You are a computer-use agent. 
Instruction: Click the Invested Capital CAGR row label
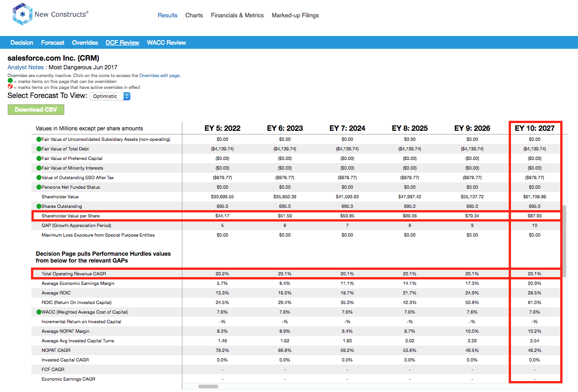point(65,360)
